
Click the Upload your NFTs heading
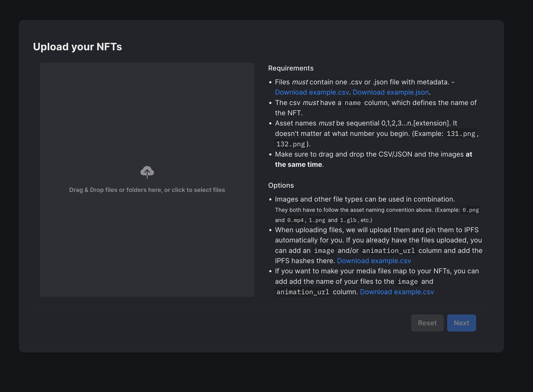78,47
